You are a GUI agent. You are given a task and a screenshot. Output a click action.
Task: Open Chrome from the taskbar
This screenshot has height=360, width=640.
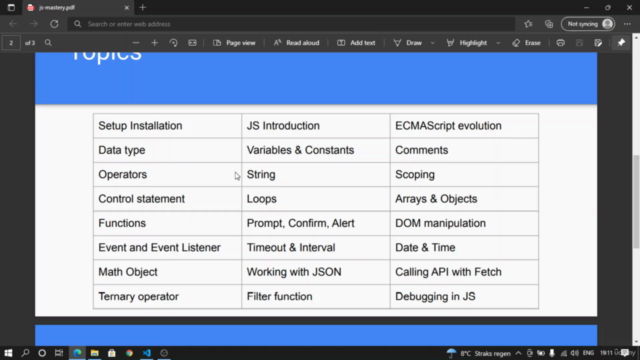129,353
